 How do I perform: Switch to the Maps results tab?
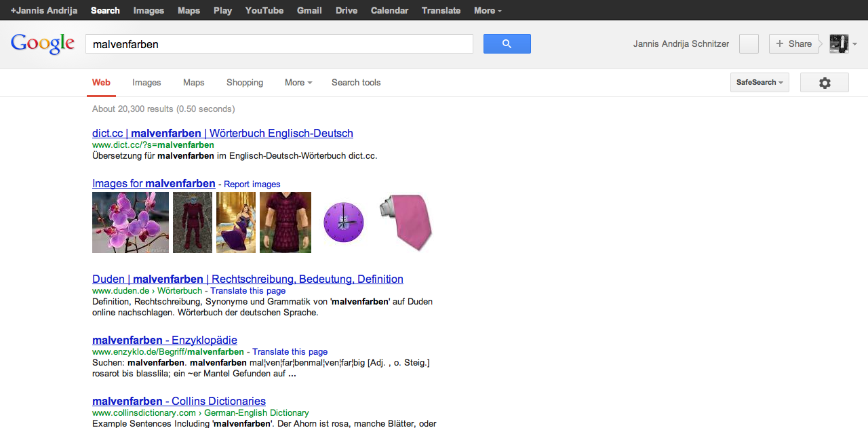pos(193,83)
